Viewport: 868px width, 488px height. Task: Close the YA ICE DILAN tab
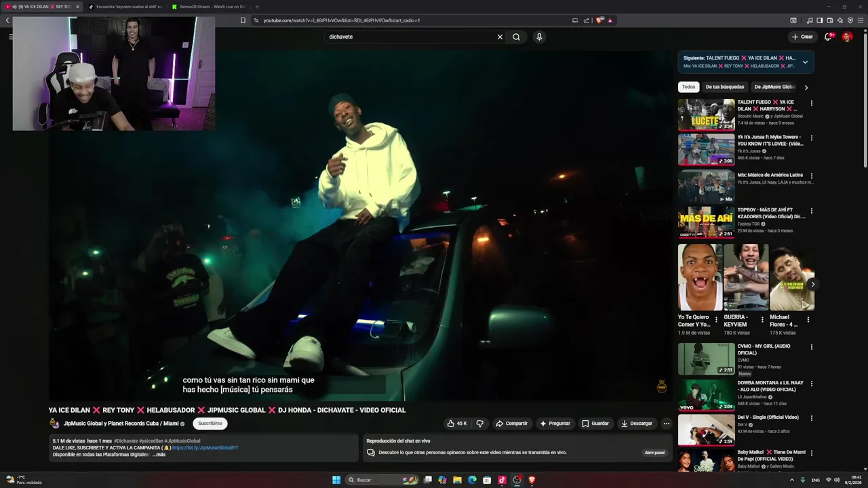[x=77, y=6]
